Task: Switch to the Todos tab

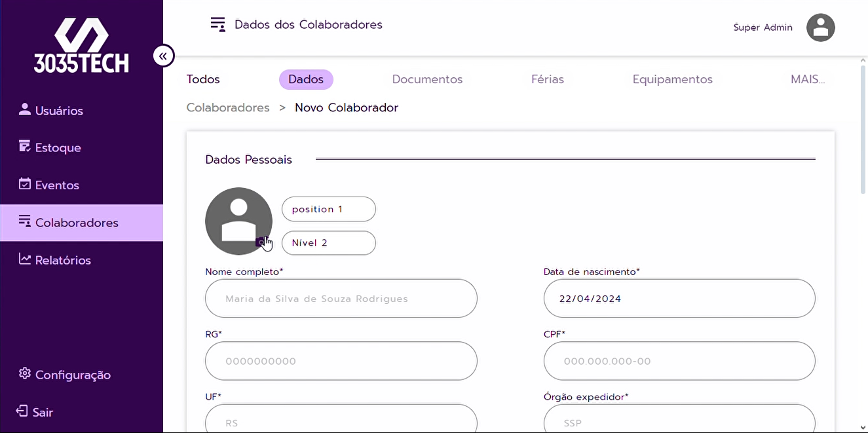Action: pyautogui.click(x=203, y=79)
